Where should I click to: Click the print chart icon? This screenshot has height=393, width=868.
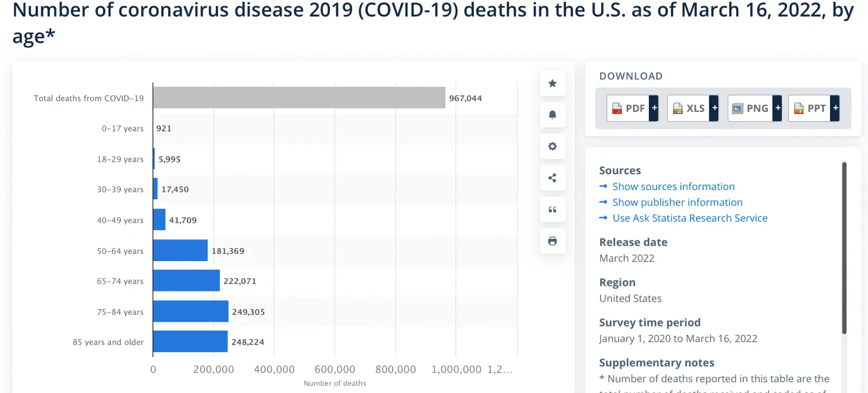click(552, 241)
